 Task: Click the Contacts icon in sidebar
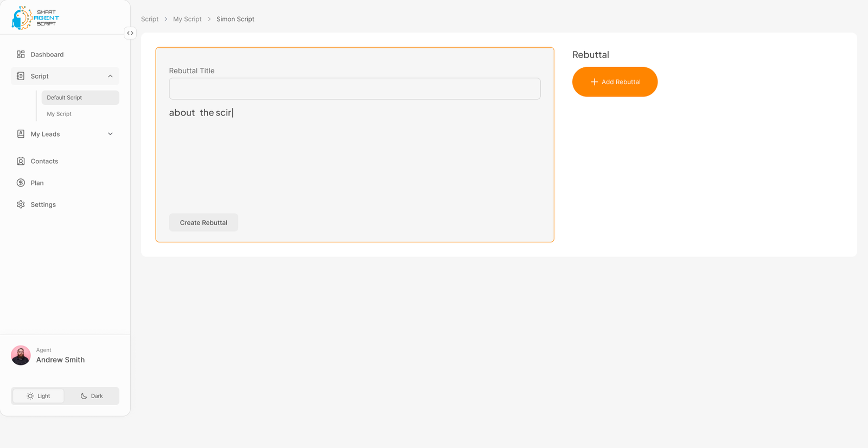pos(21,161)
